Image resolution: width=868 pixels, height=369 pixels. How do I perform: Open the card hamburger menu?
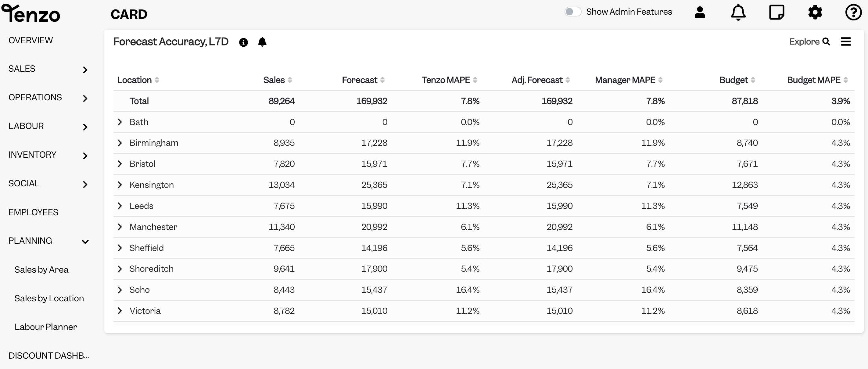pyautogui.click(x=846, y=41)
